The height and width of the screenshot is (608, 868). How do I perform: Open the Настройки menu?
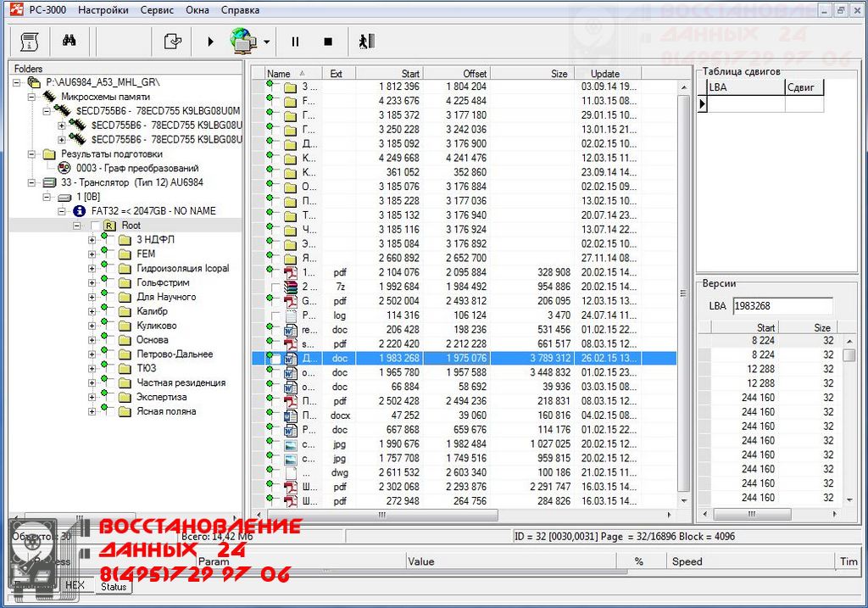coord(103,10)
